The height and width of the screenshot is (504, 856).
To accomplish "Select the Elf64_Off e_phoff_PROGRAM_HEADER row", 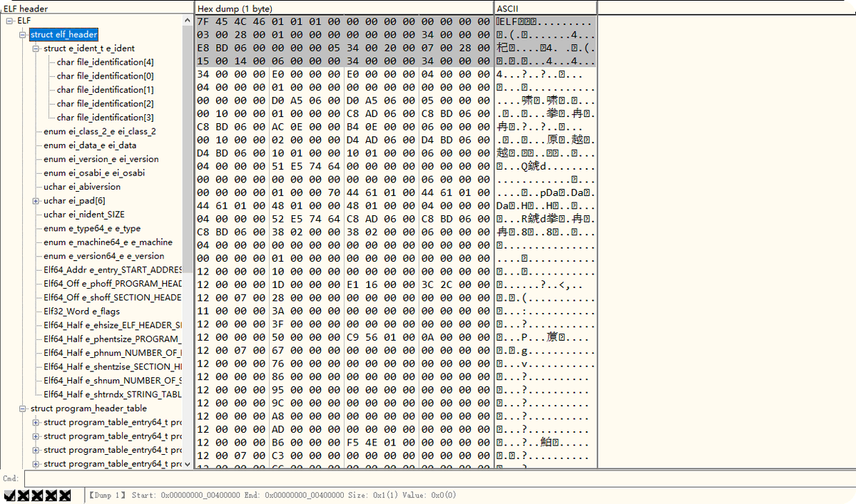I will point(113,284).
